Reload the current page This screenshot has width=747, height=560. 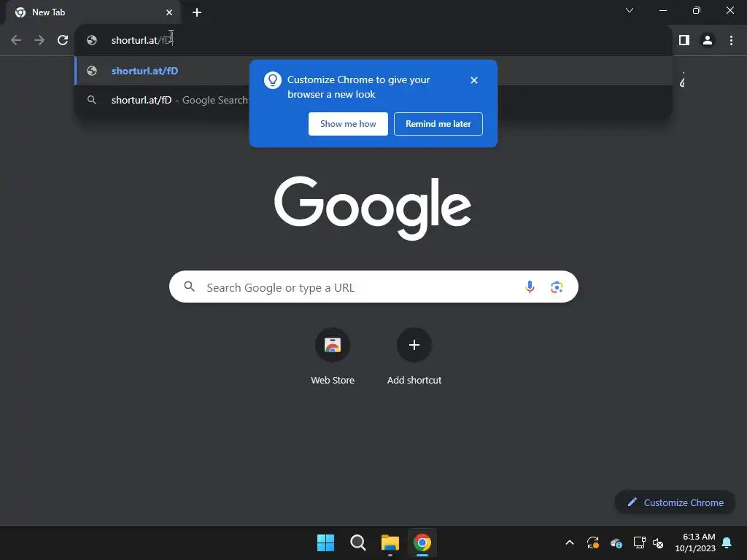pos(63,40)
